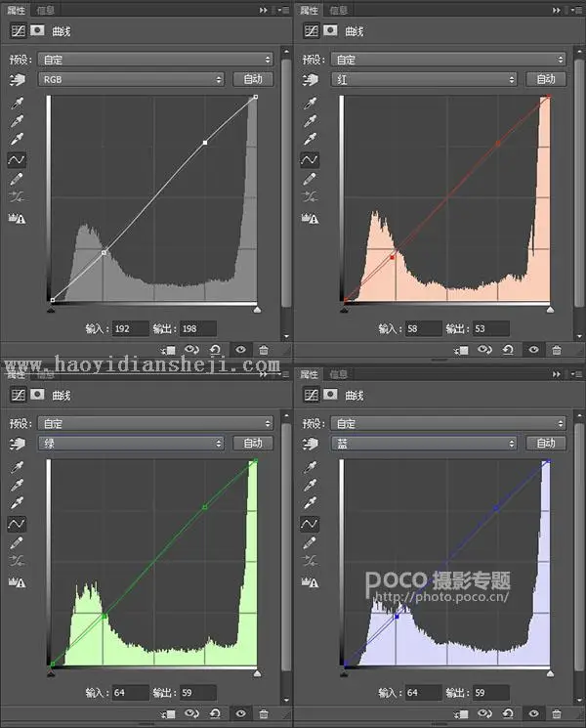Click 输入 field showing 58
This screenshot has width=586, height=728.
pos(423,328)
